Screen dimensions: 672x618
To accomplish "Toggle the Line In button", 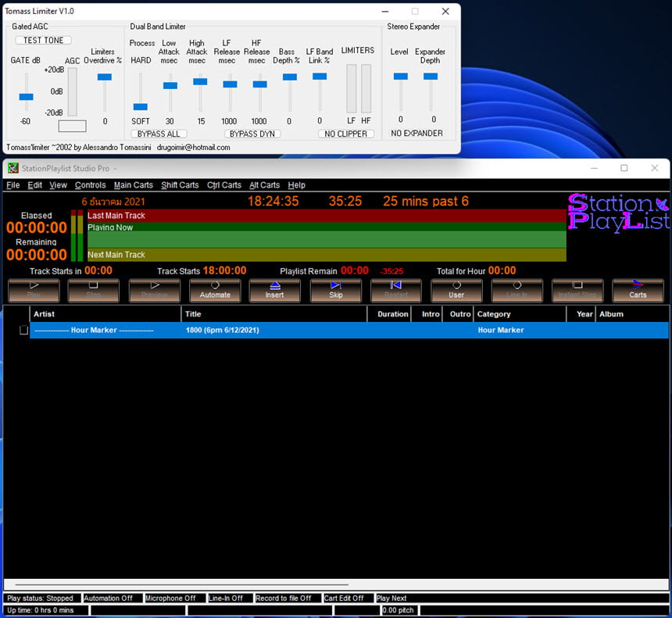I will click(517, 291).
